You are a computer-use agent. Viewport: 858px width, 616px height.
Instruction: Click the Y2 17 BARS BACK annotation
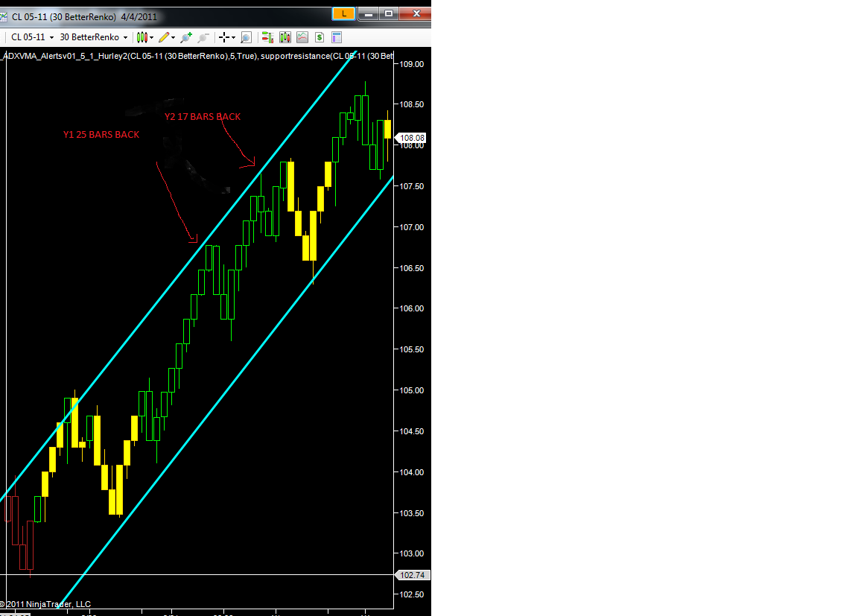click(x=203, y=116)
